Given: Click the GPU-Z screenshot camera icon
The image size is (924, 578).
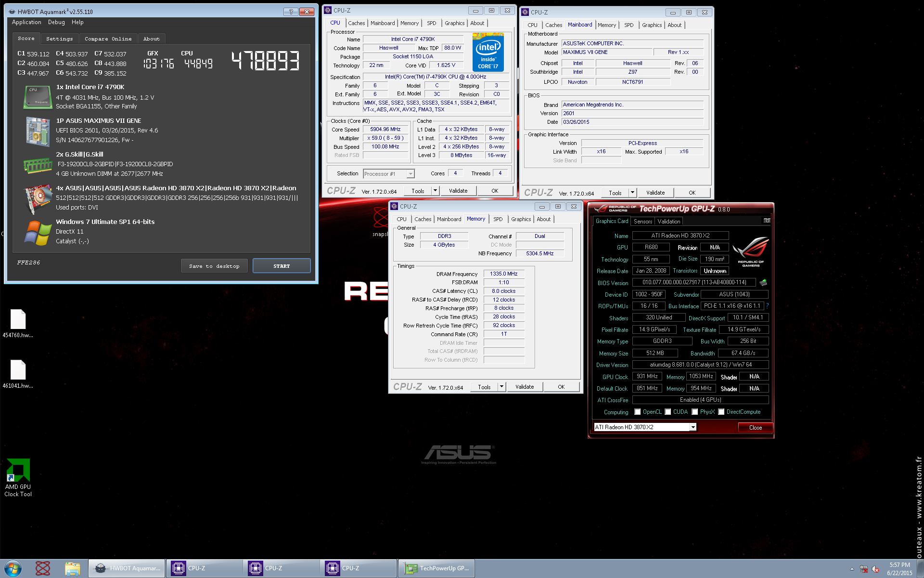Looking at the screenshot, I should click(767, 221).
